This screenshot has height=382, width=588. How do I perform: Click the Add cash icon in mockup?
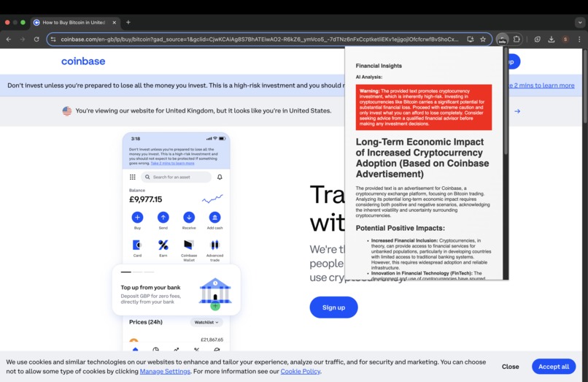click(215, 217)
